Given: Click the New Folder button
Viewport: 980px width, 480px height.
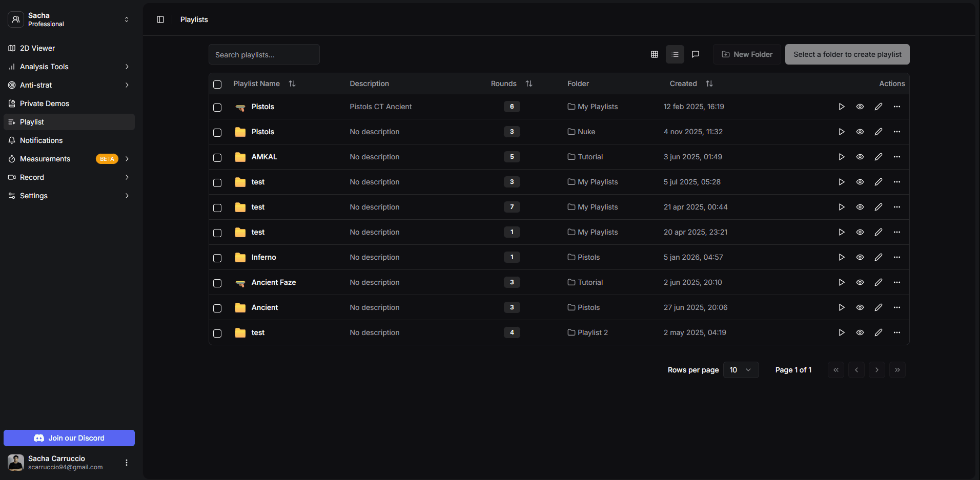Looking at the screenshot, I should [747, 54].
